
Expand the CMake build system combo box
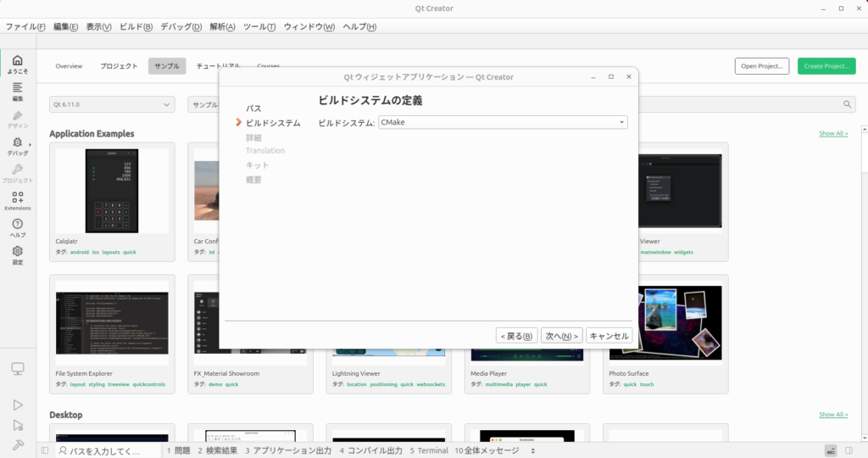(503, 123)
